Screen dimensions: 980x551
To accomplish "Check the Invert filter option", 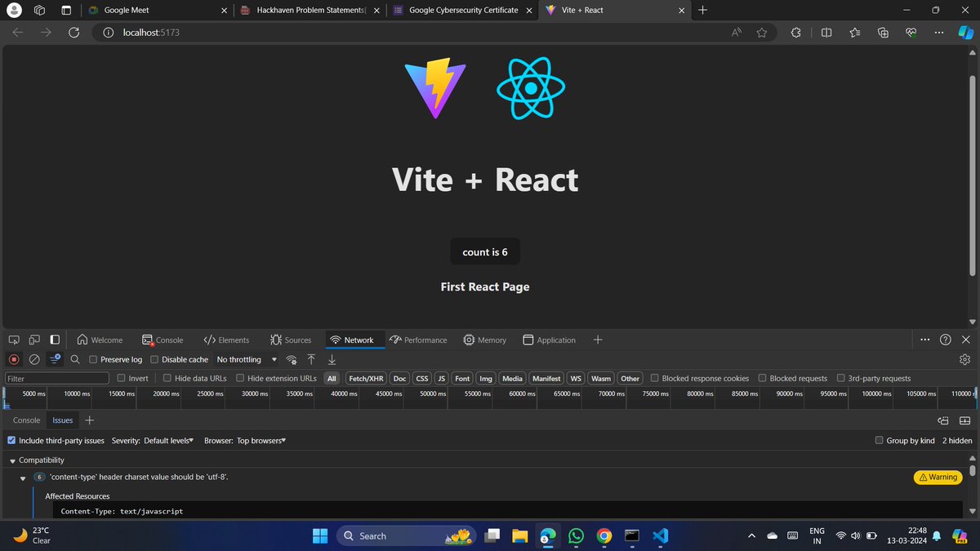I will pyautogui.click(x=122, y=378).
